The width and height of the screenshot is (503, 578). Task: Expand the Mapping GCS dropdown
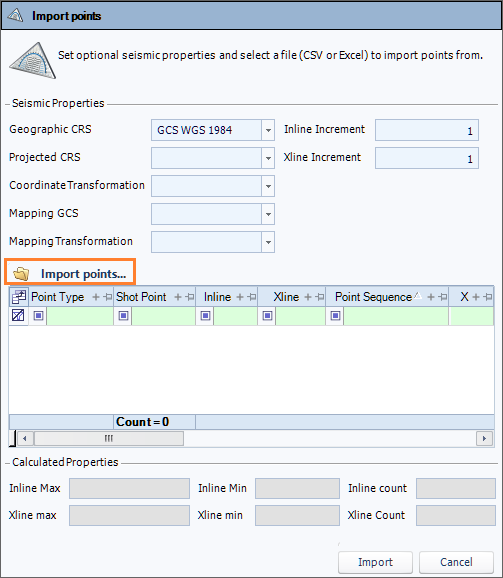click(x=268, y=214)
